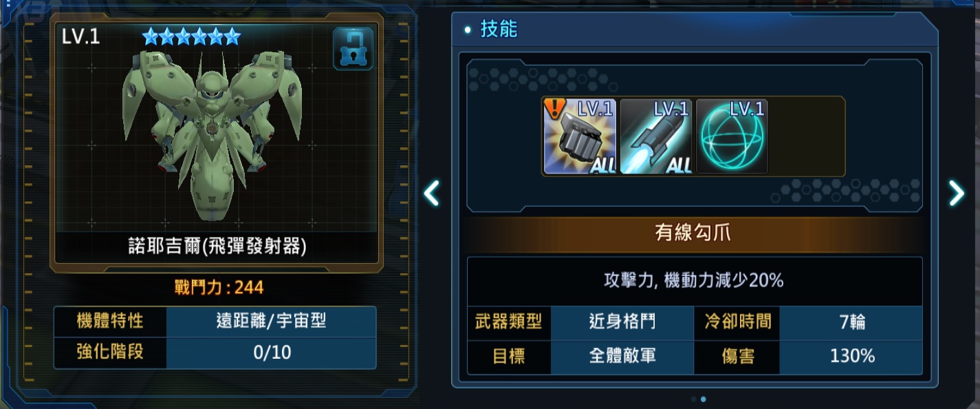Screen dimensions: 980x409
Task: Go to next panel with right arrow
Action: (957, 193)
